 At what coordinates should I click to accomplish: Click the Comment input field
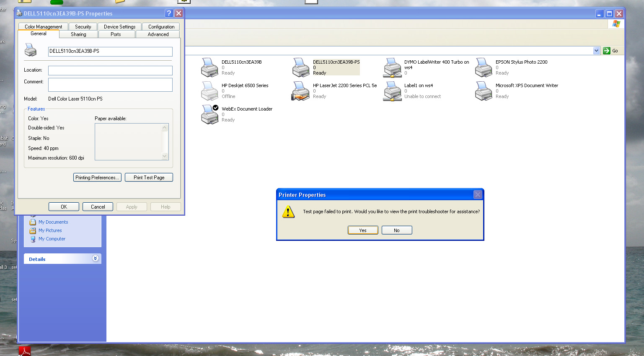[x=110, y=85]
